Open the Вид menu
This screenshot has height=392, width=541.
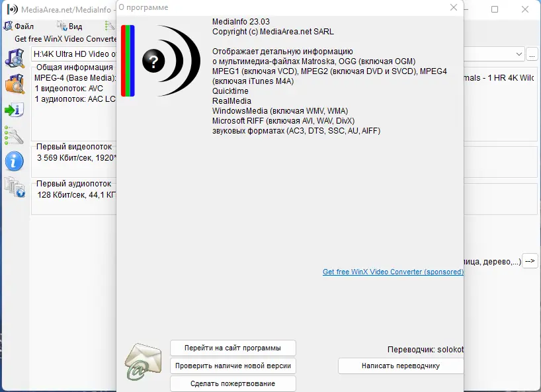[69, 26]
